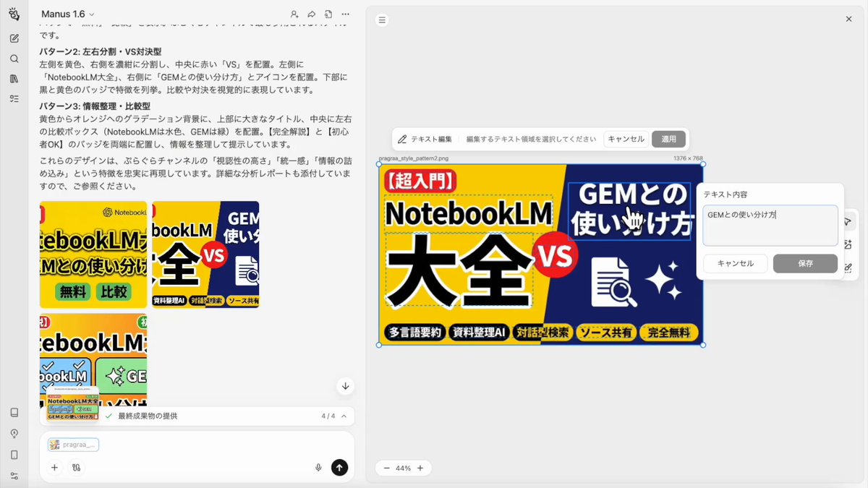Image resolution: width=868 pixels, height=488 pixels.
Task: Click the scroll-to-bottom down arrow button
Action: pyautogui.click(x=345, y=386)
